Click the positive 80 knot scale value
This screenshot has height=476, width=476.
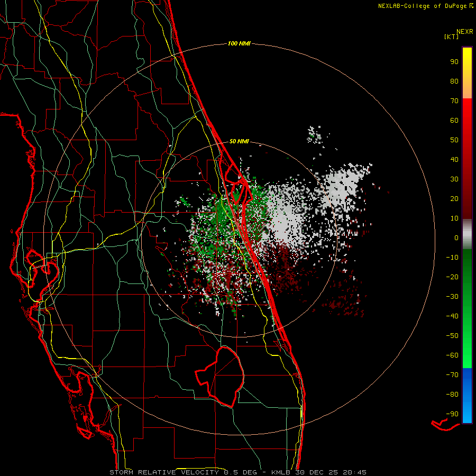pyautogui.click(x=454, y=81)
